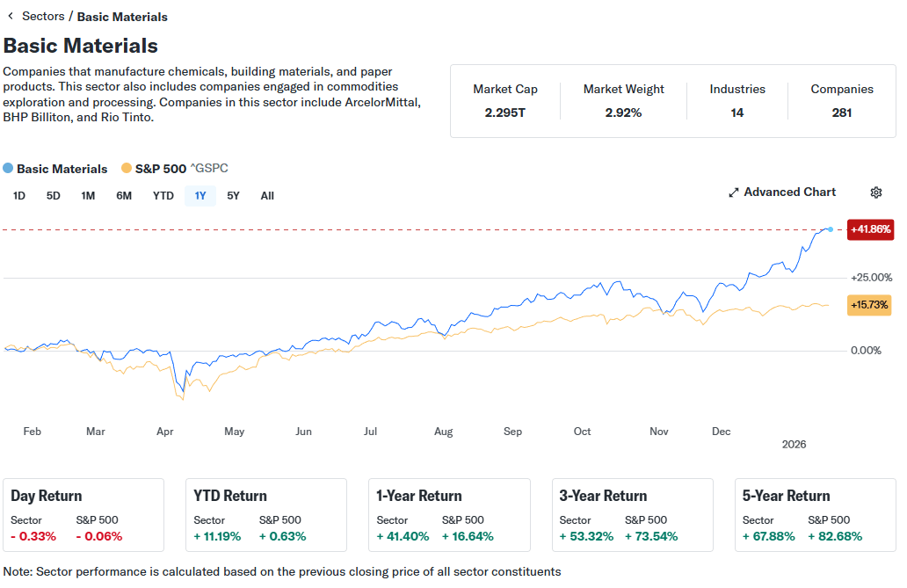This screenshot has height=588, width=907.
Task: Show the YTD chart range
Action: (163, 196)
